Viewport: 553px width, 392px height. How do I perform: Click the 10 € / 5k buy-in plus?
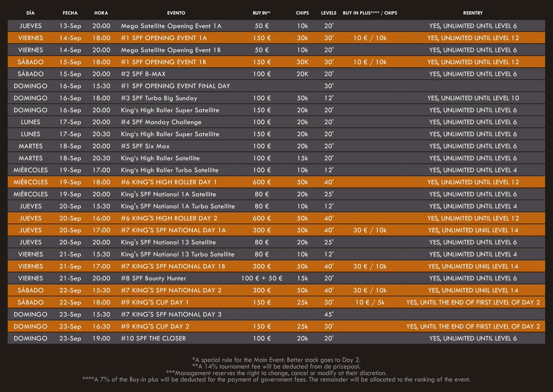coord(371,302)
